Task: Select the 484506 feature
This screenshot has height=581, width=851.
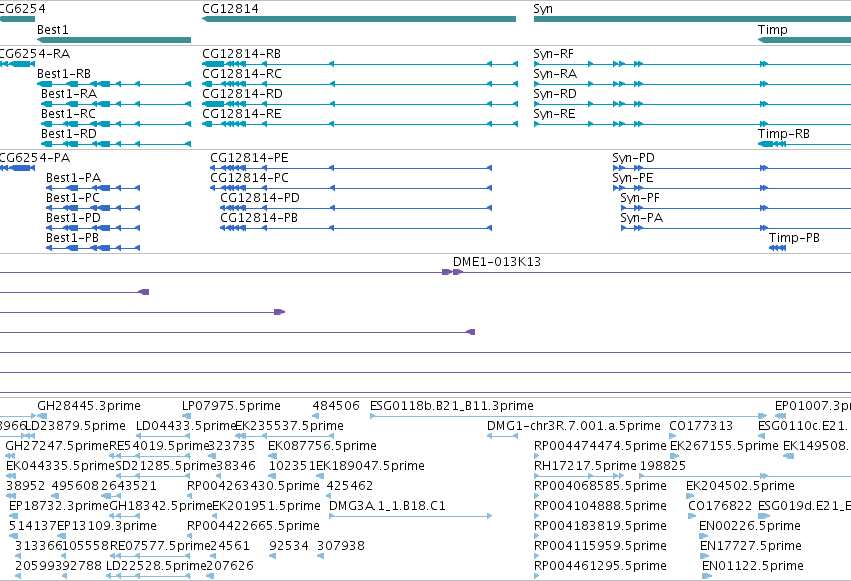Action: click(315, 416)
